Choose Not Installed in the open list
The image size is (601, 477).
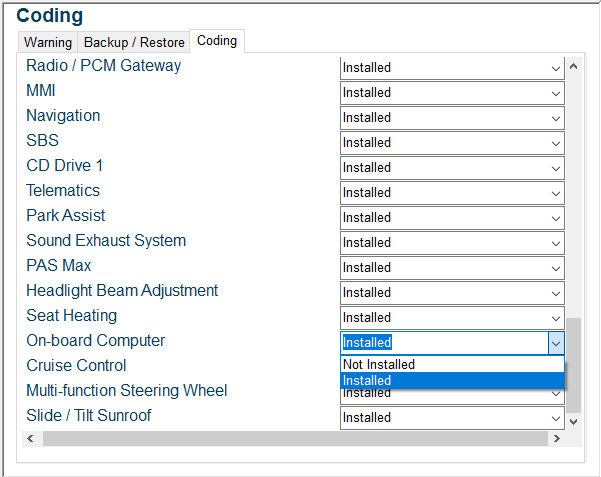452,365
